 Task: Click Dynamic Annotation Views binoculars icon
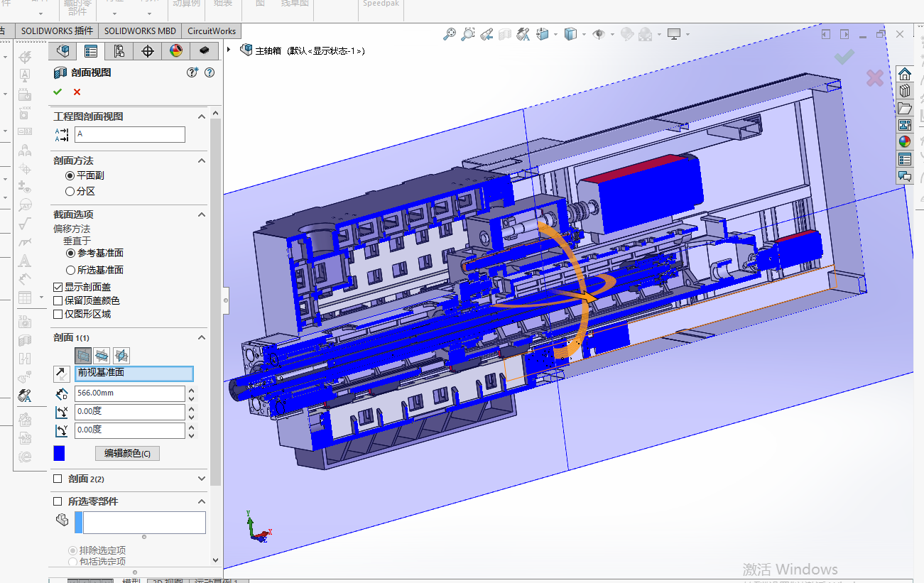(x=523, y=33)
